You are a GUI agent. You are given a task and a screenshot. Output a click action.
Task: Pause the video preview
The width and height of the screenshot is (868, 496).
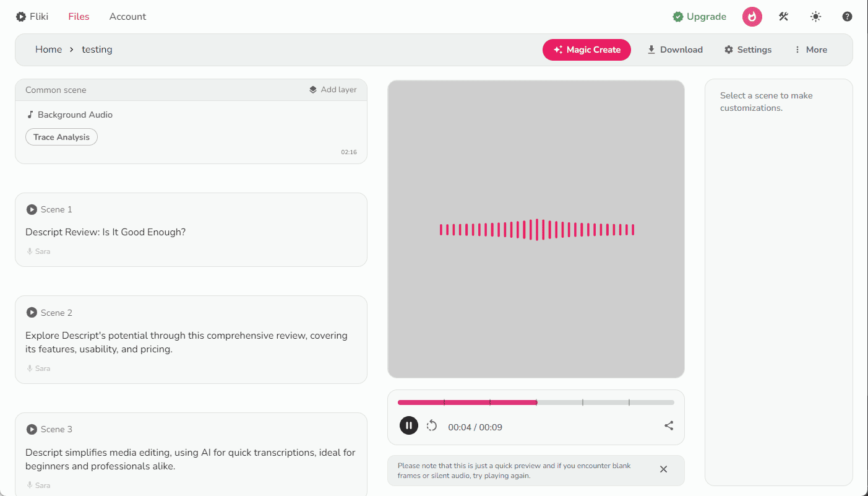pos(409,425)
